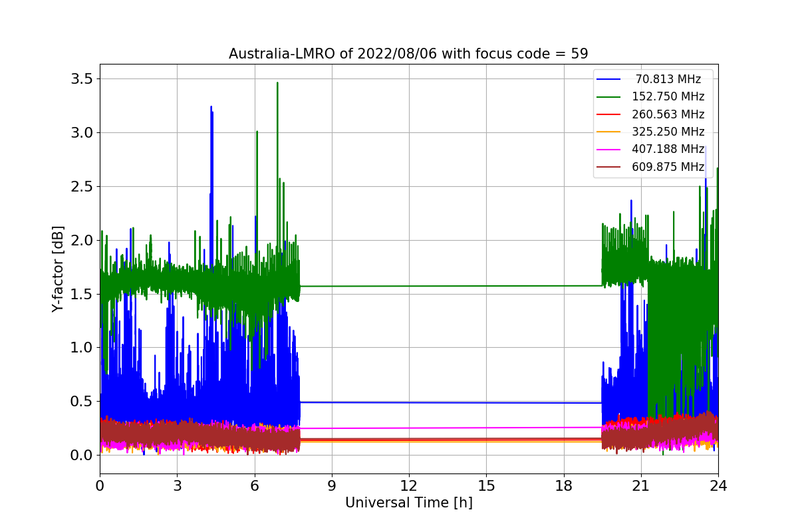Click the x-axis tick label 3
798x532 pixels.
point(177,485)
